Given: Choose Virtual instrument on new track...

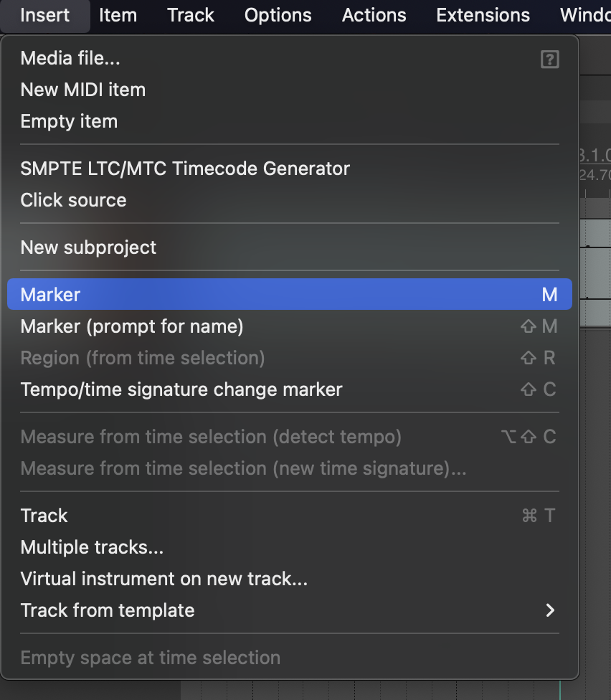Looking at the screenshot, I should click(290, 579).
